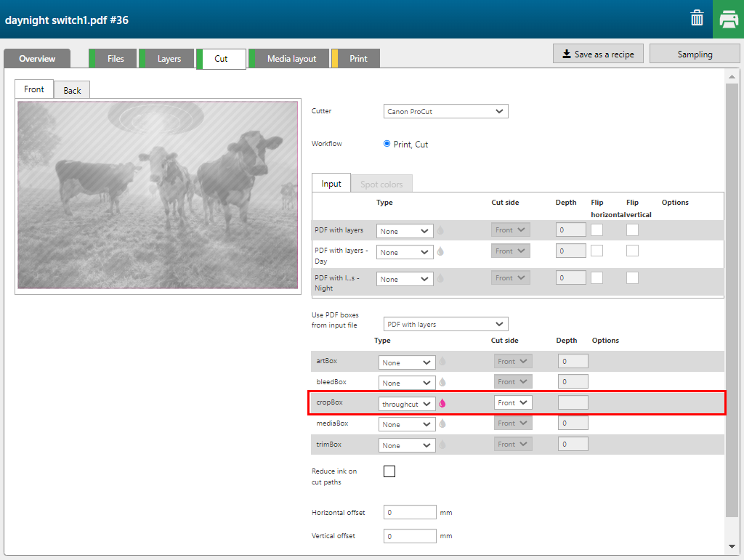
Task: Select the Print, Cut workflow radio button
Action: (x=387, y=144)
